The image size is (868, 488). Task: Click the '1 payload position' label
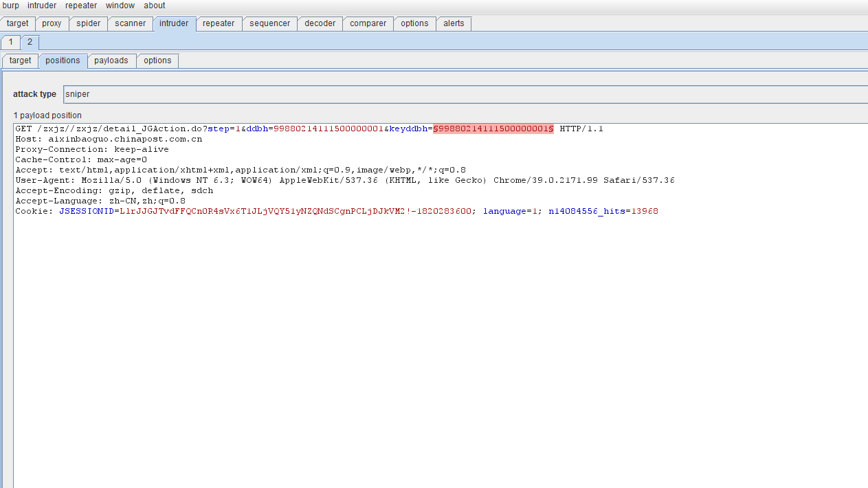tap(47, 115)
